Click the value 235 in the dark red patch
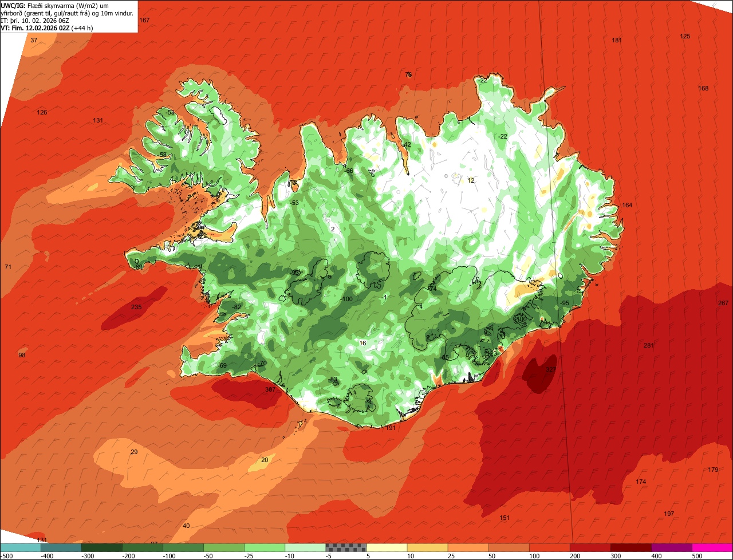733x560 pixels. click(x=136, y=307)
